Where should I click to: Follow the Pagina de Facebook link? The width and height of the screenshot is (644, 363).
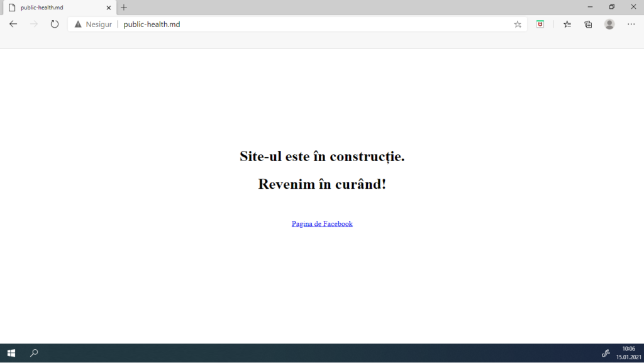point(322,224)
